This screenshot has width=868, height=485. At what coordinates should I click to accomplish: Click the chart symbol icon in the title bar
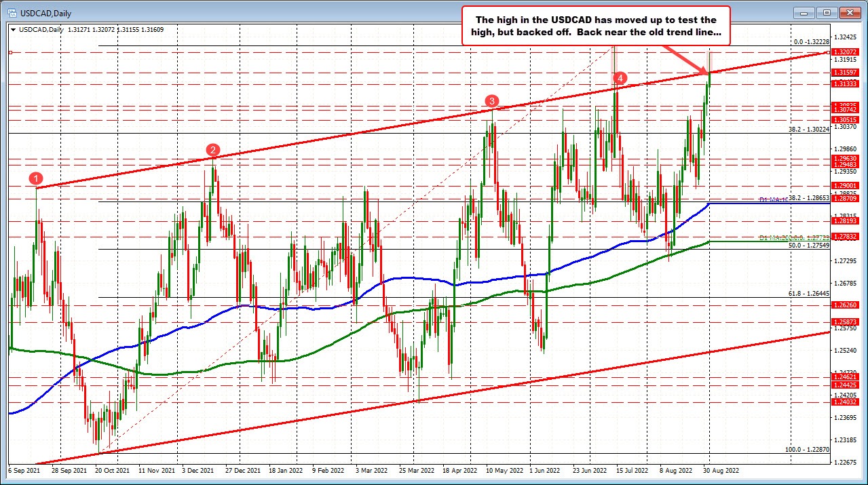click(x=12, y=13)
